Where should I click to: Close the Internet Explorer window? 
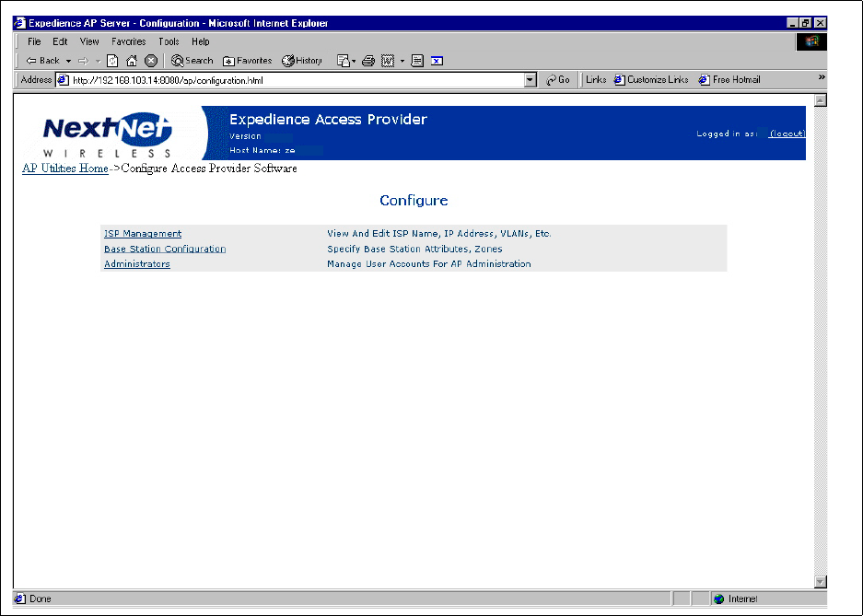pyautogui.click(x=820, y=23)
